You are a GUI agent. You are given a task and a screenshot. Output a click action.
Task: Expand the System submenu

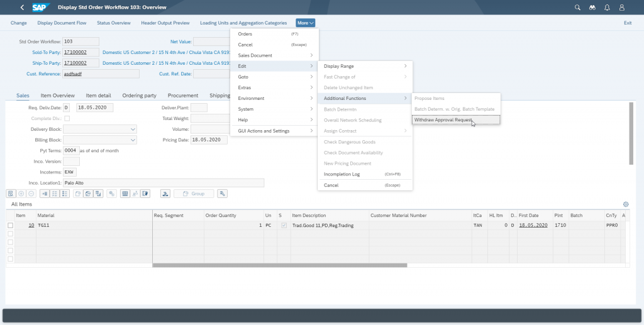click(274, 109)
